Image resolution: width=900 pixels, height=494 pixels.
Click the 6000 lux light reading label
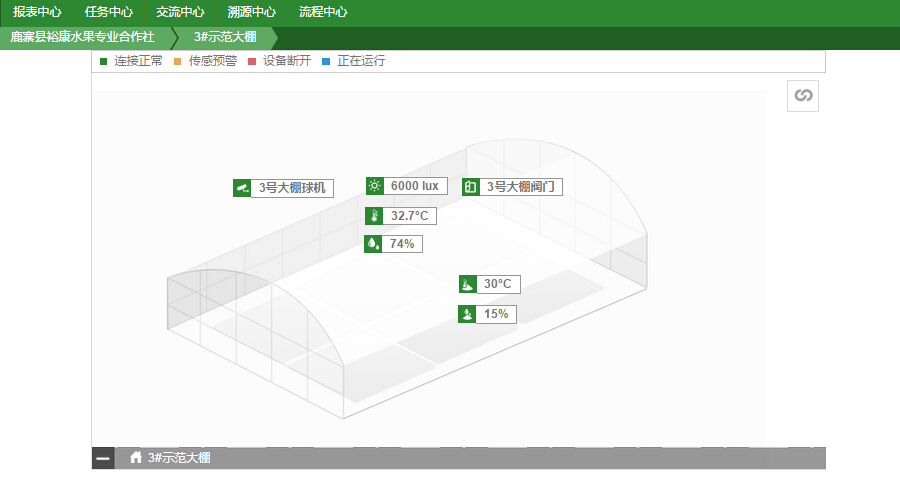point(415,186)
